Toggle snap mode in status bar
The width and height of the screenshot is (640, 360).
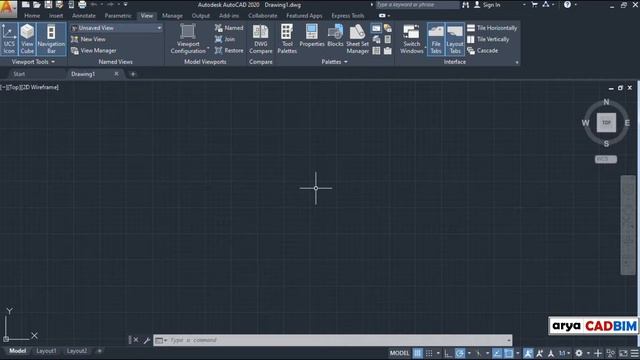[x=429, y=353]
